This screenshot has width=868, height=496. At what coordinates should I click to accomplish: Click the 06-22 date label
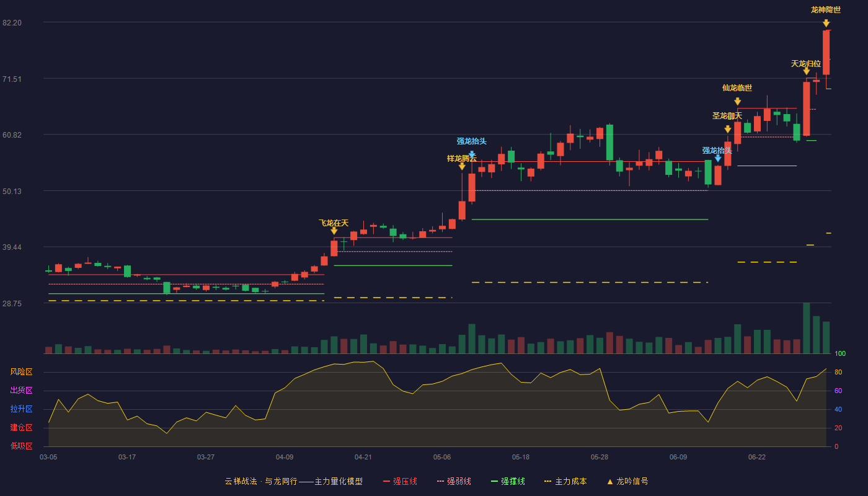coord(757,457)
